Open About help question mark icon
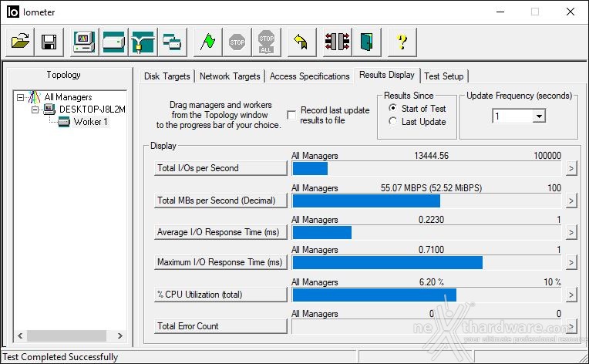 click(x=402, y=42)
